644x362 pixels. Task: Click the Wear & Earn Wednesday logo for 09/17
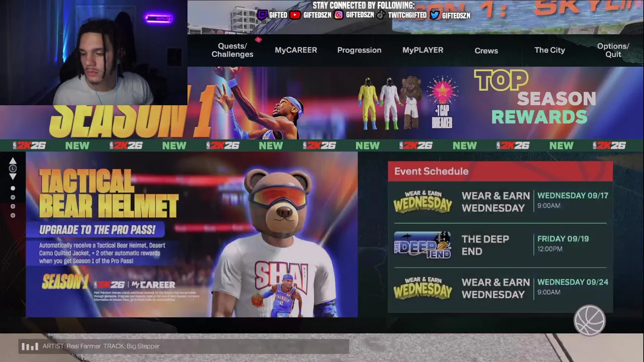[x=423, y=202]
